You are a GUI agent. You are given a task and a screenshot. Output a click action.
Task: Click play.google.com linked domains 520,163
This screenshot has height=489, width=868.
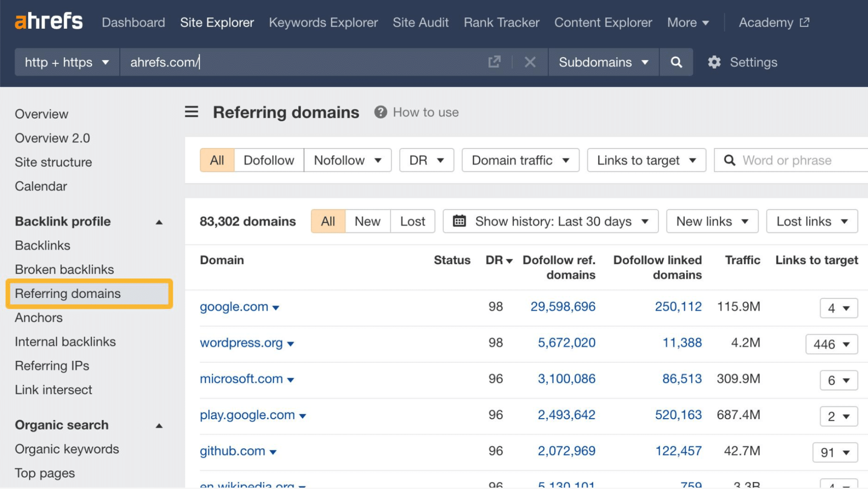click(678, 415)
